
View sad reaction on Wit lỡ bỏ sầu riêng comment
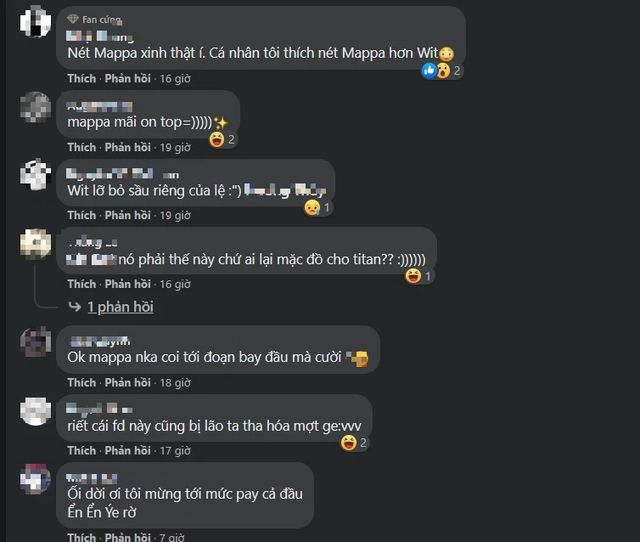[x=318, y=208]
